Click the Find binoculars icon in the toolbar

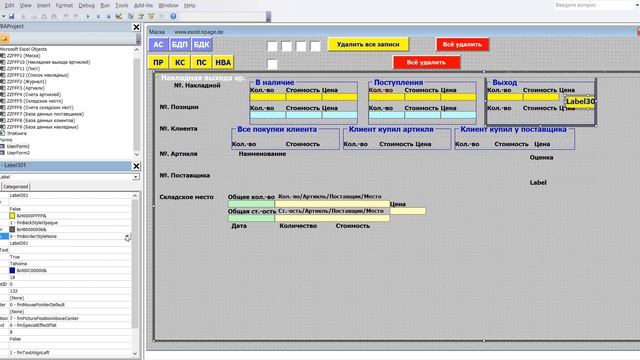coord(54,16)
